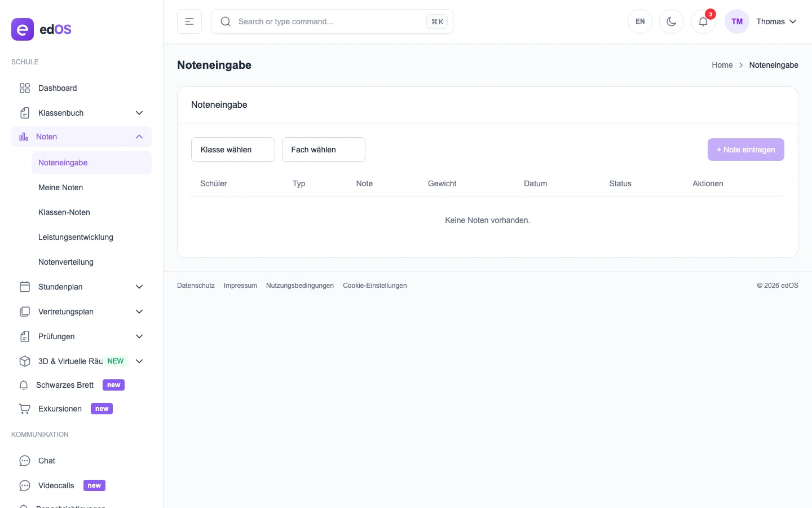Open the notifications bell icon
The width and height of the screenshot is (812, 508).
(x=703, y=21)
